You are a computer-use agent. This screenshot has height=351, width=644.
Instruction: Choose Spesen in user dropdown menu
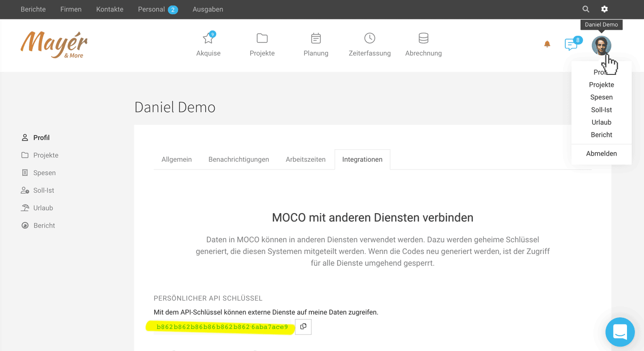(x=601, y=97)
